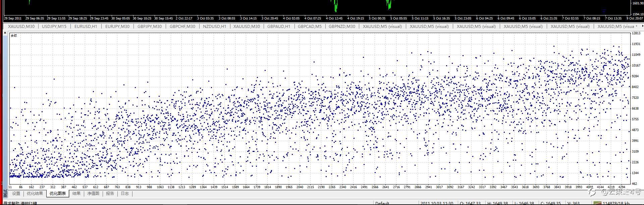Switch to the USDJPY,M15 chart tab
This screenshot has width=644, height=205.
click(x=54, y=26)
